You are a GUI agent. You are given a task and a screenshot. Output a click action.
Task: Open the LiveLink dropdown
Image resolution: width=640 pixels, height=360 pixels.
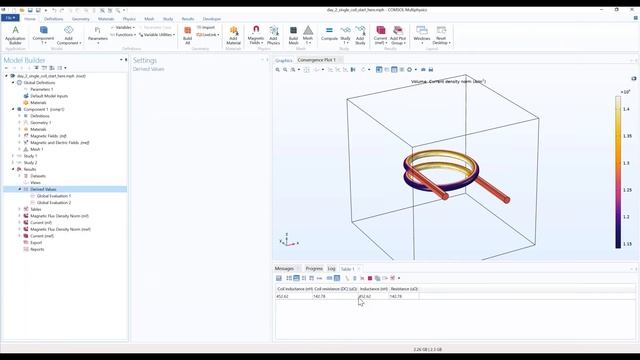(208, 35)
